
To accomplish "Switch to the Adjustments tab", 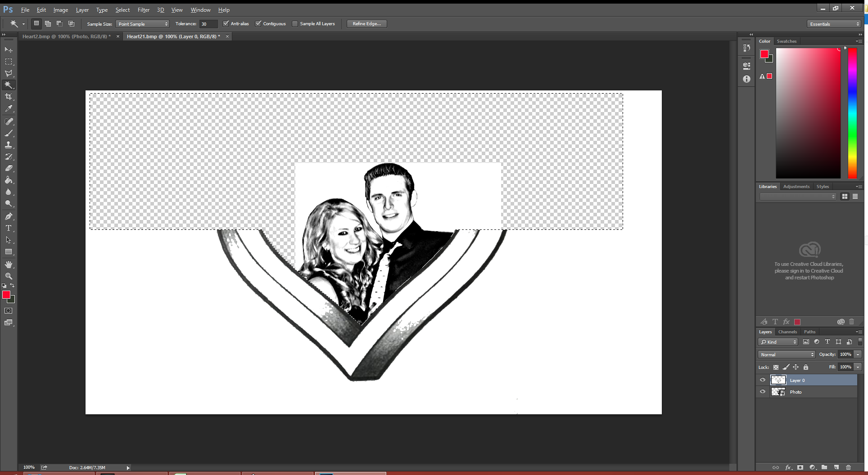I will [796, 187].
